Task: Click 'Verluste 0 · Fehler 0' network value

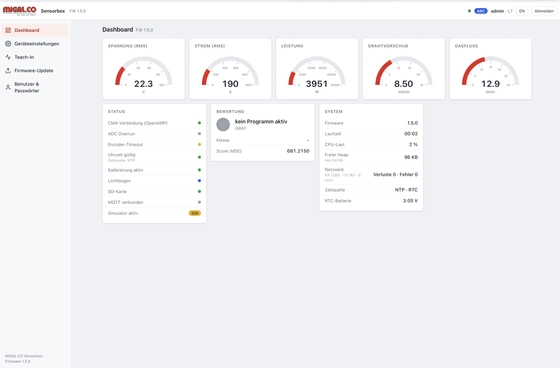Action: point(395,174)
